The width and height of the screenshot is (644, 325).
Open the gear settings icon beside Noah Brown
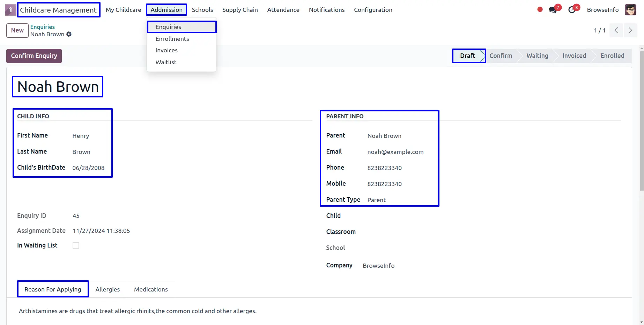click(69, 34)
